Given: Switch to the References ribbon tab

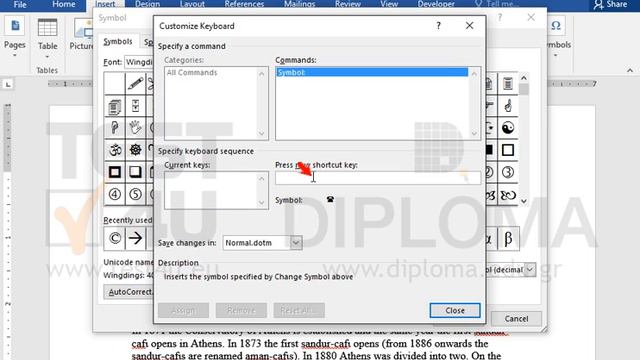Looking at the screenshot, I should [244, 4].
